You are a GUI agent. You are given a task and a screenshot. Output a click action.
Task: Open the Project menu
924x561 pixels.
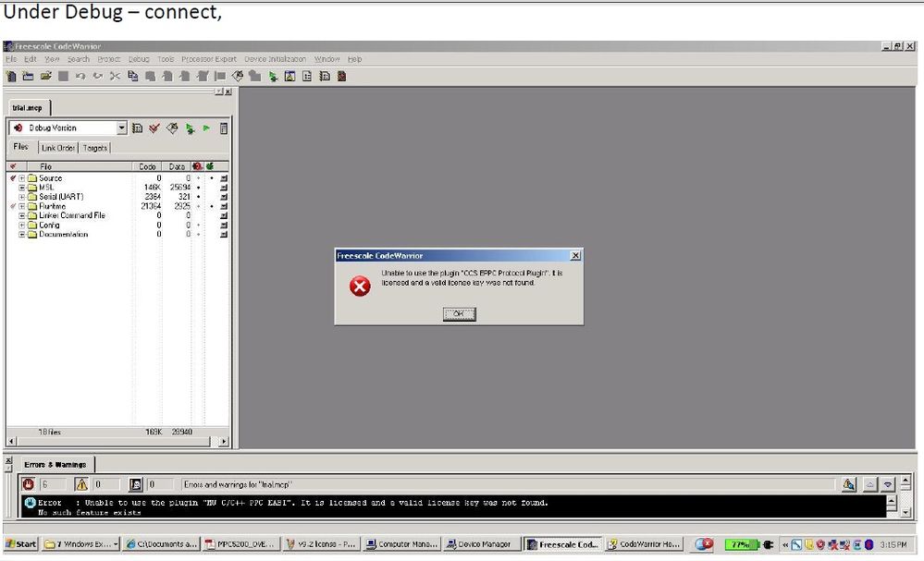point(108,59)
